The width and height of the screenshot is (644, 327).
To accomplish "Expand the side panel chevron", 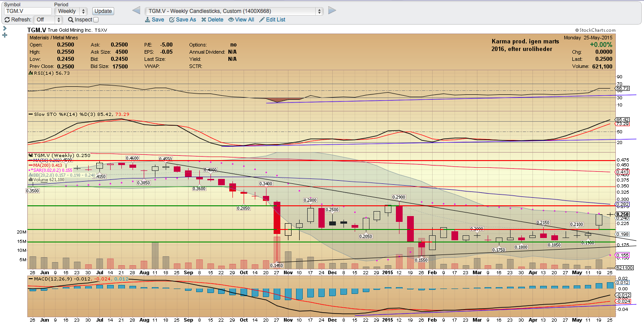I will point(4,28).
